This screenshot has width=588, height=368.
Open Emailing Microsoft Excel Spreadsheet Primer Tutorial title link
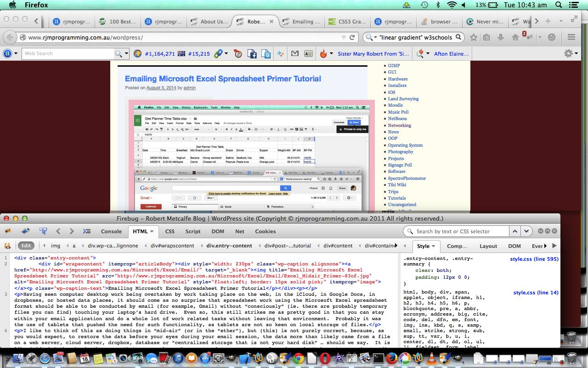click(x=223, y=79)
